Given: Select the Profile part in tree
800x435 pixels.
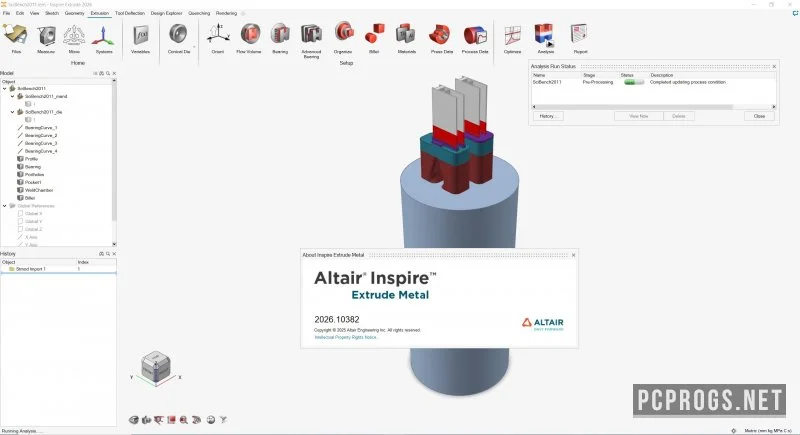Looking at the screenshot, I should (x=31, y=159).
